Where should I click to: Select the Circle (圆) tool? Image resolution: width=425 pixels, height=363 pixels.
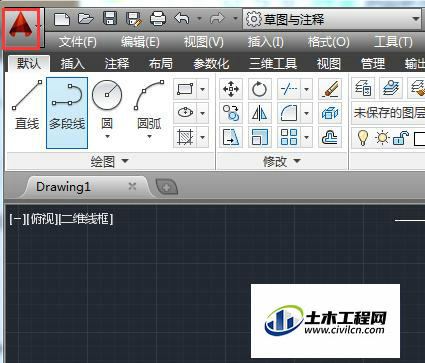(x=107, y=103)
